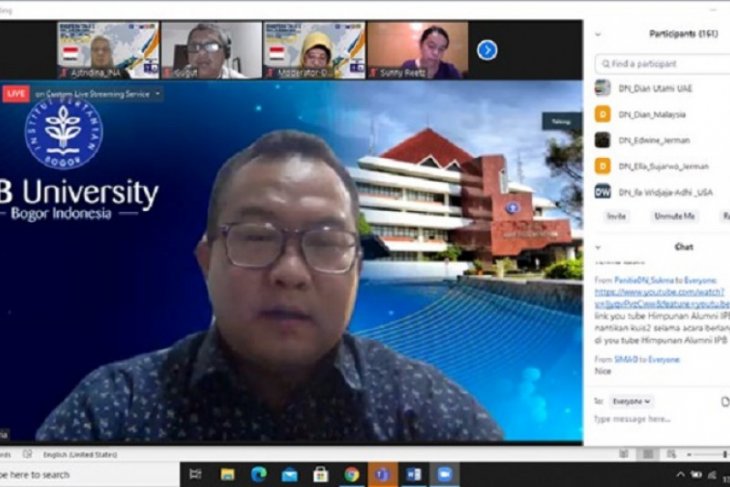
Task: Click network icon in system tray
Action: (712, 475)
